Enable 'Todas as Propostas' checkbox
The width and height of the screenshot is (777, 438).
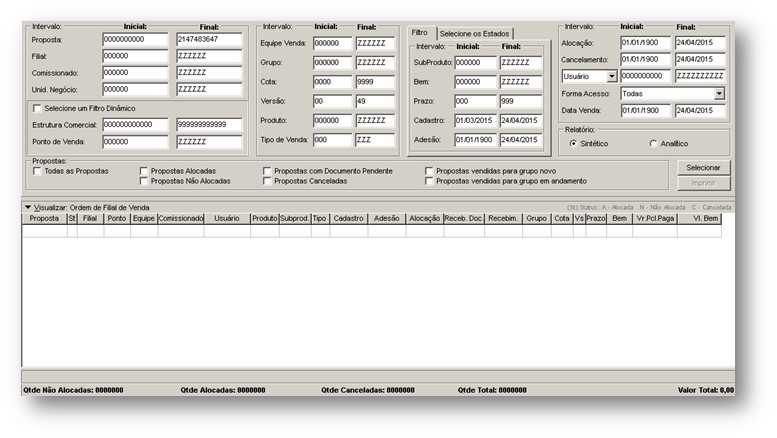[37, 171]
